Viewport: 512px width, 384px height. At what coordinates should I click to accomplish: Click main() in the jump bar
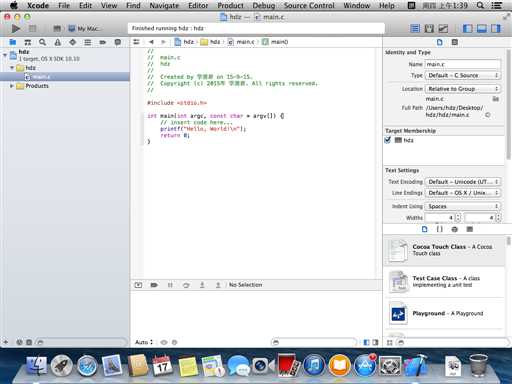(275, 42)
